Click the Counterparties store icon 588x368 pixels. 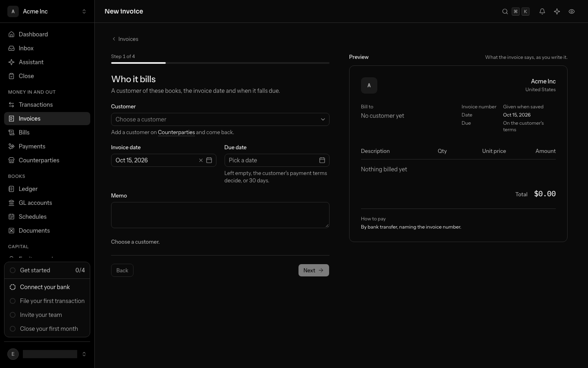(11, 160)
